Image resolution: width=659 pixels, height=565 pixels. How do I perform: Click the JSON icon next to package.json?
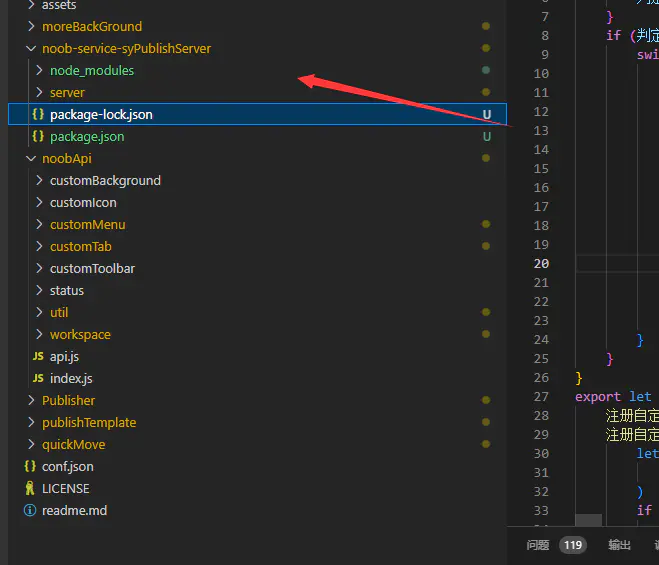coord(38,137)
